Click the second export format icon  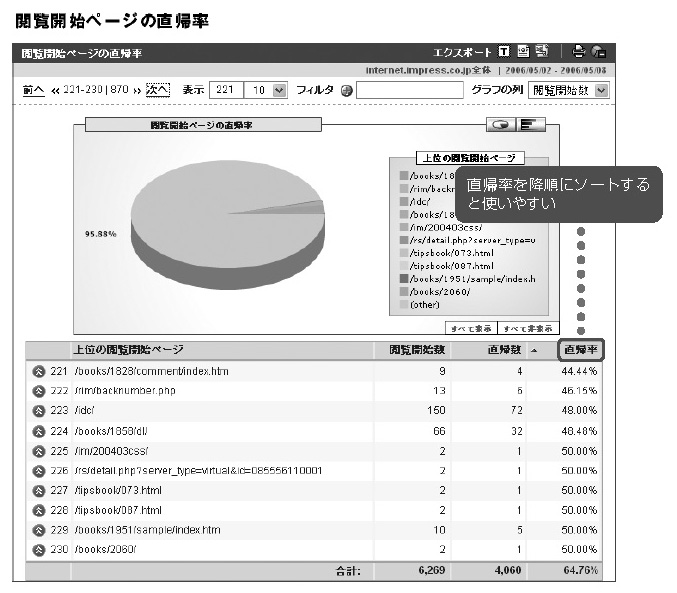click(x=523, y=52)
